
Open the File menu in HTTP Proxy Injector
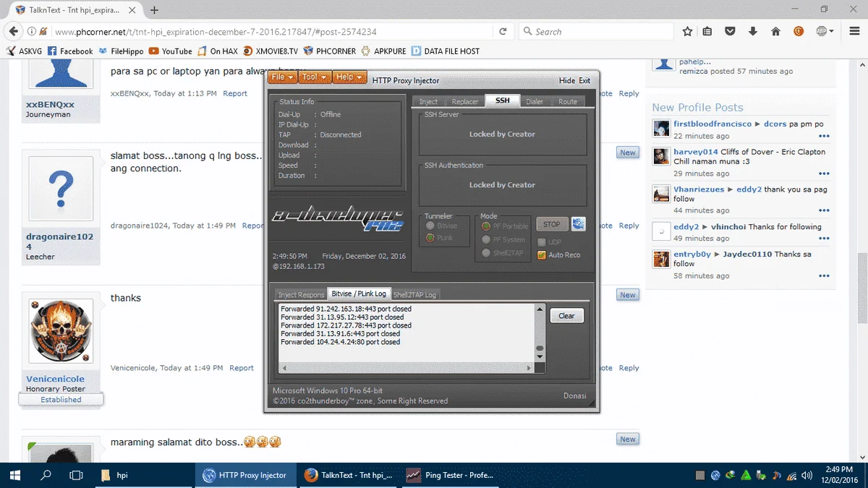click(x=282, y=77)
